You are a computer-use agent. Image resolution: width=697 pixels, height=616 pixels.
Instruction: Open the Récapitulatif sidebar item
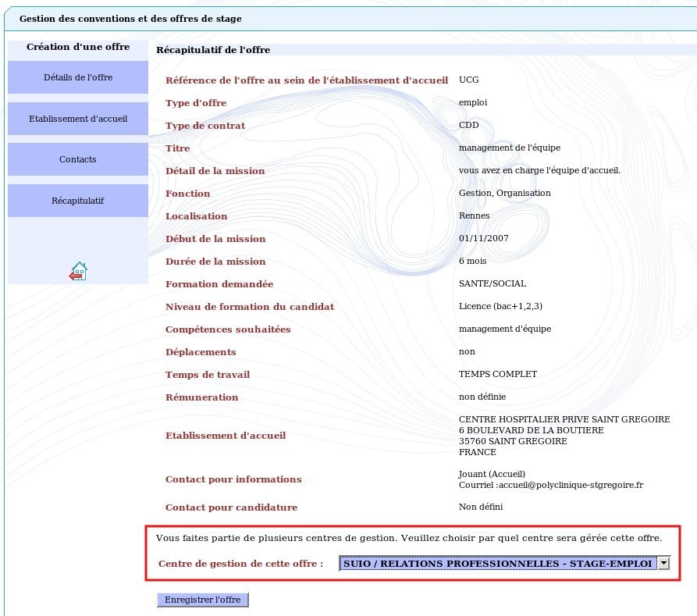[x=78, y=201]
